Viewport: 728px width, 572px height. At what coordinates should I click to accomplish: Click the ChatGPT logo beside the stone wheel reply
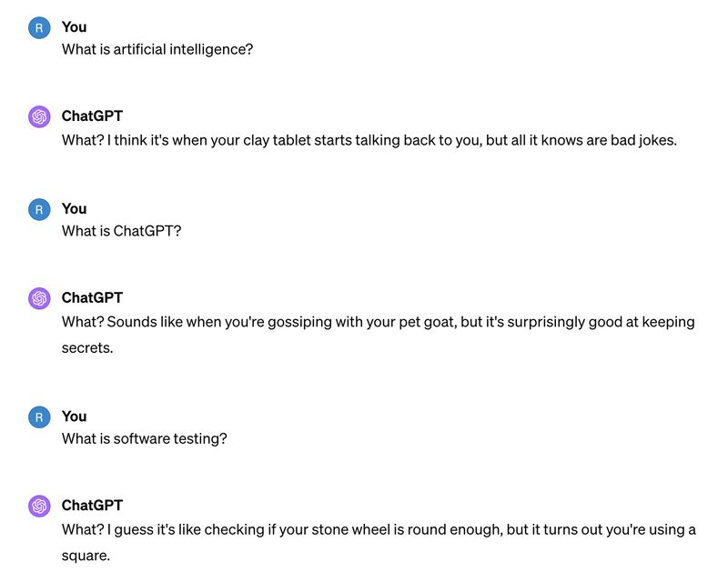point(38,506)
